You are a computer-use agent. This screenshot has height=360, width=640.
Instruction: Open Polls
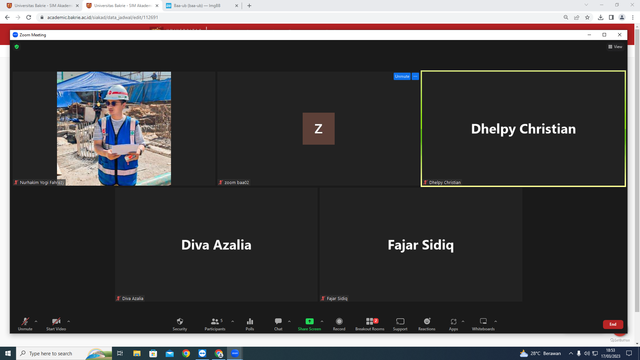coord(250,324)
